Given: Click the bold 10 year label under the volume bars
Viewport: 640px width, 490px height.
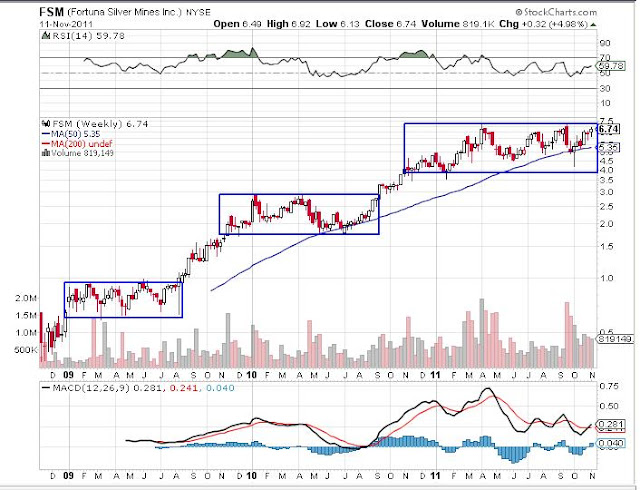Looking at the screenshot, I should coord(252,374).
